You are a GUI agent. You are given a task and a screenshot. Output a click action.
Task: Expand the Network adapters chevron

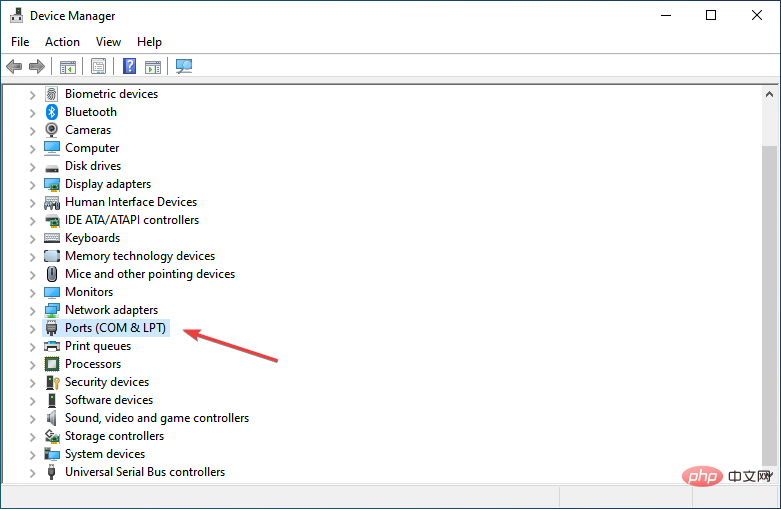(x=32, y=311)
